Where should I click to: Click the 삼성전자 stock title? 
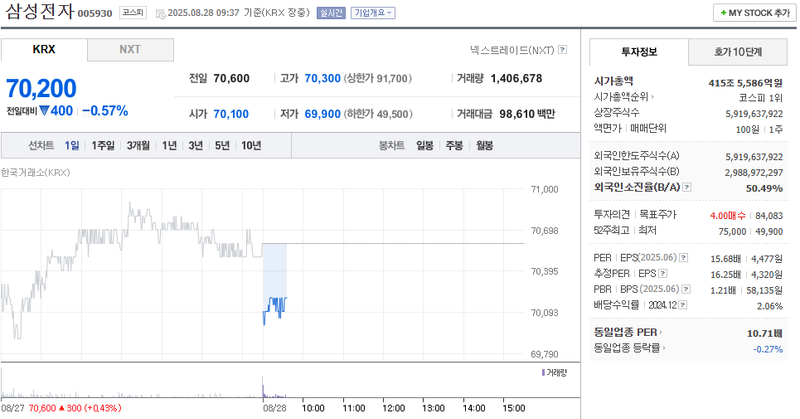tap(40, 11)
